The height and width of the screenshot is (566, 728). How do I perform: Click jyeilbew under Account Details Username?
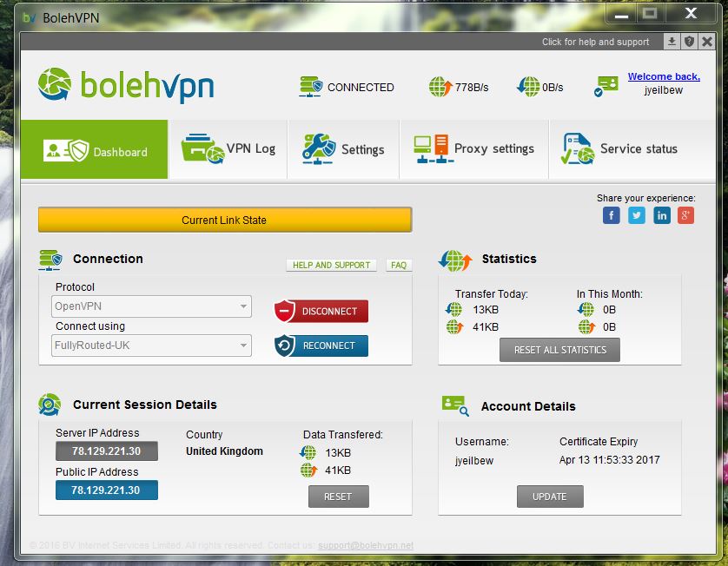point(474,461)
